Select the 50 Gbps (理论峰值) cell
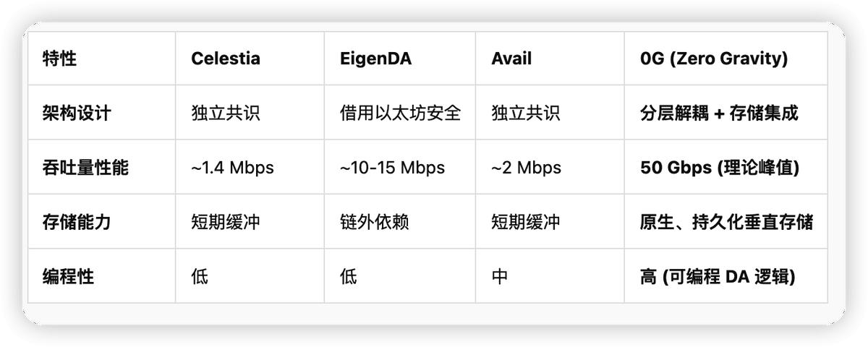Viewport: 868px width, 347px height. click(x=719, y=168)
